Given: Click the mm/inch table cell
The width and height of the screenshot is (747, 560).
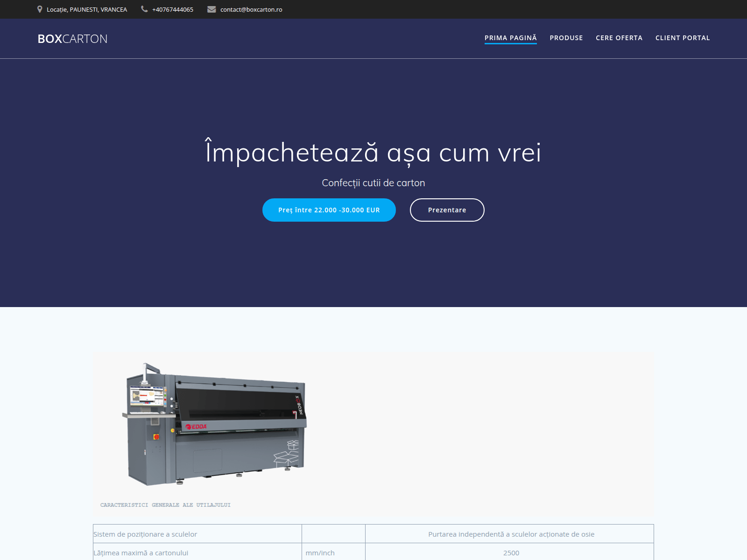Looking at the screenshot, I should click(x=333, y=553).
